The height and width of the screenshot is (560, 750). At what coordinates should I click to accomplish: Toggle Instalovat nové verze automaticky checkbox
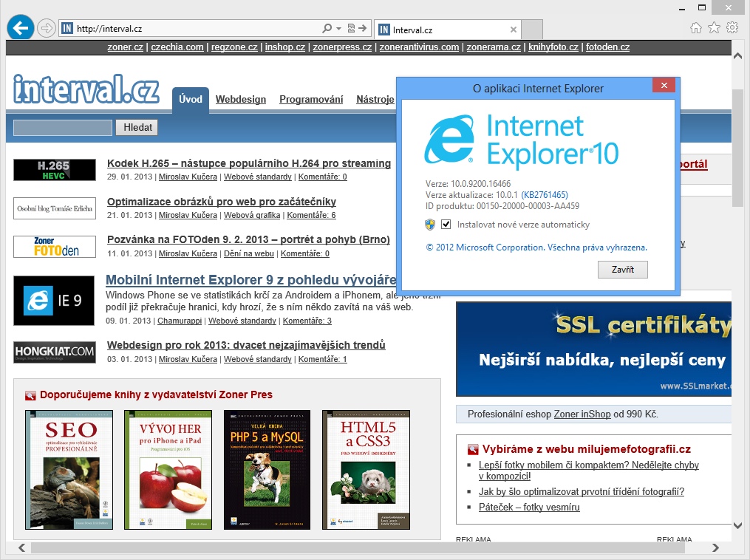click(x=446, y=225)
